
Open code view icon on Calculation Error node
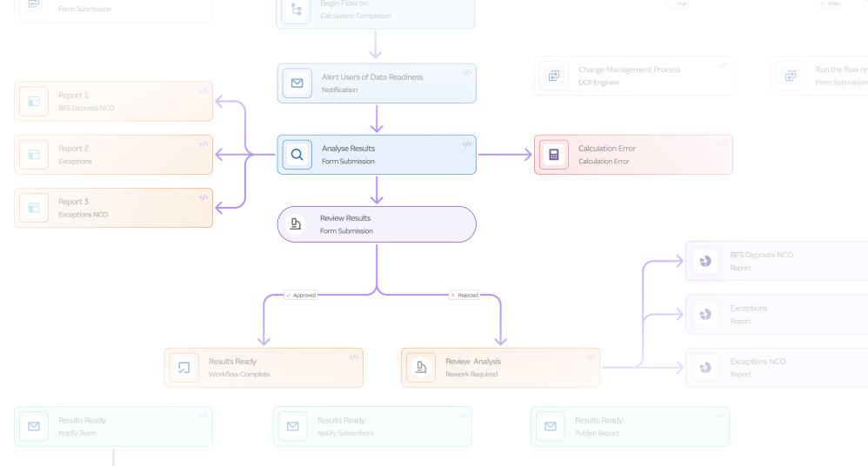tap(724, 144)
